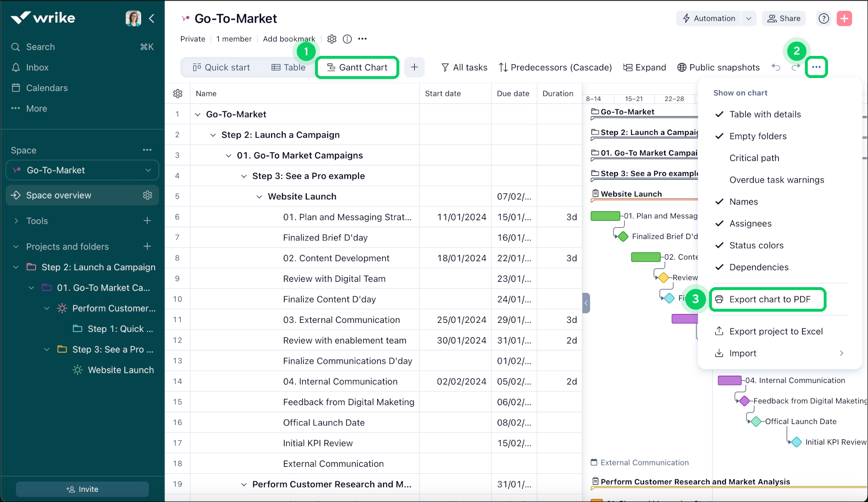Open the Automation dropdown chevron
The image size is (868, 502).
[x=749, y=18]
